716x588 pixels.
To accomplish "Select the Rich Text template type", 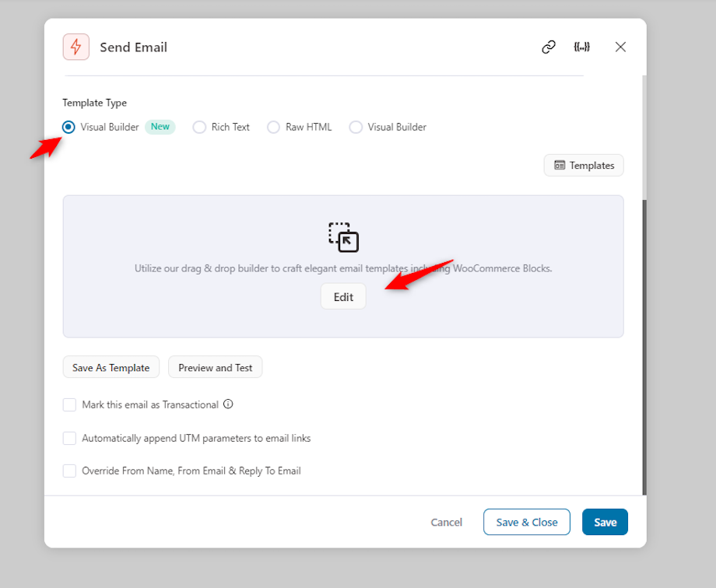I will click(x=199, y=127).
